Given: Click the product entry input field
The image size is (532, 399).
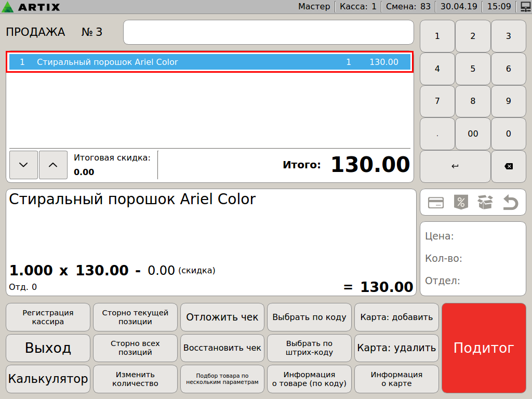Looking at the screenshot, I should 268,32.
